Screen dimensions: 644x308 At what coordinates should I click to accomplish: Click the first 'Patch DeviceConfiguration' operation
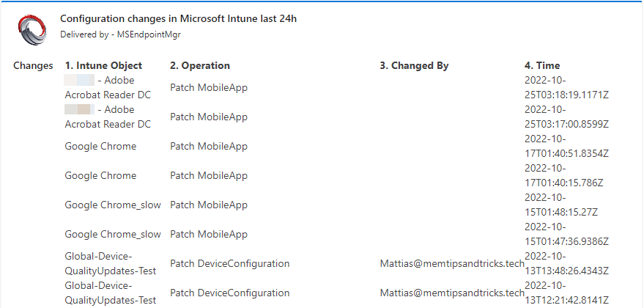[x=230, y=263]
